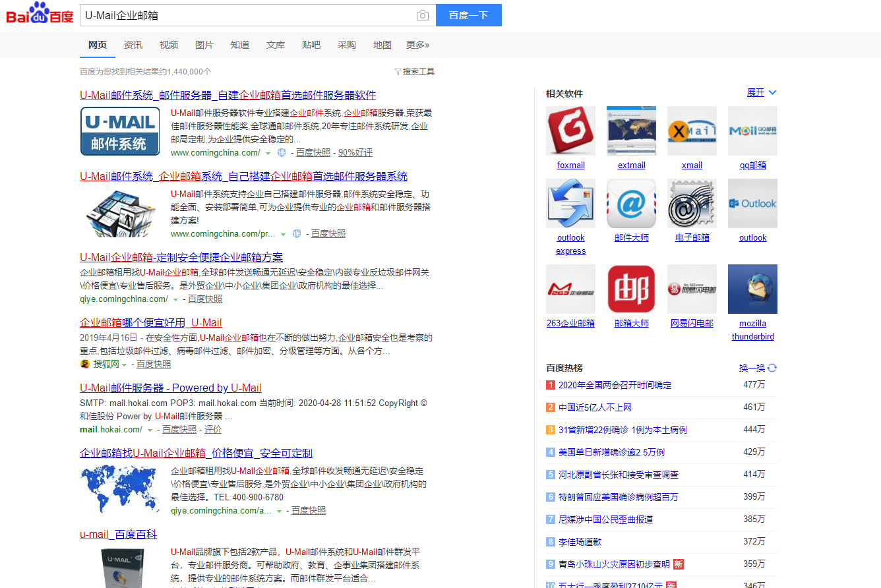Open the xmail software icon
Screen dimensions: 881x588
coord(692,131)
